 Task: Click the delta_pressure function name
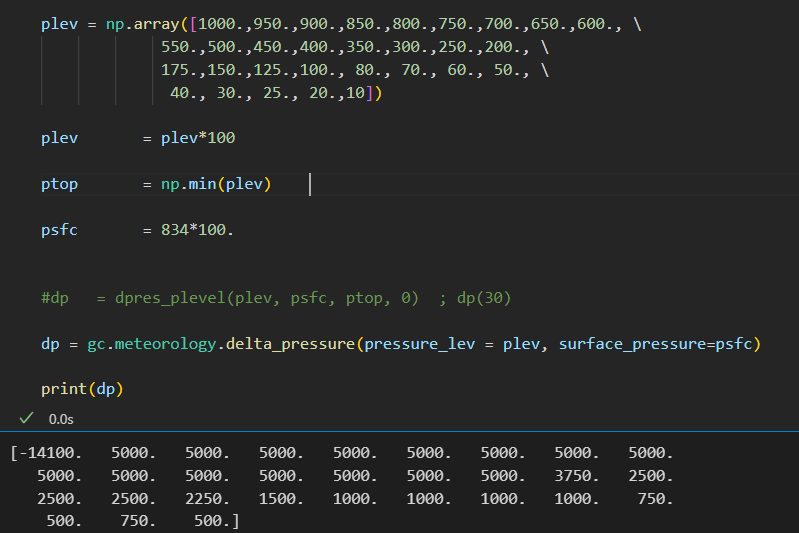click(291, 344)
